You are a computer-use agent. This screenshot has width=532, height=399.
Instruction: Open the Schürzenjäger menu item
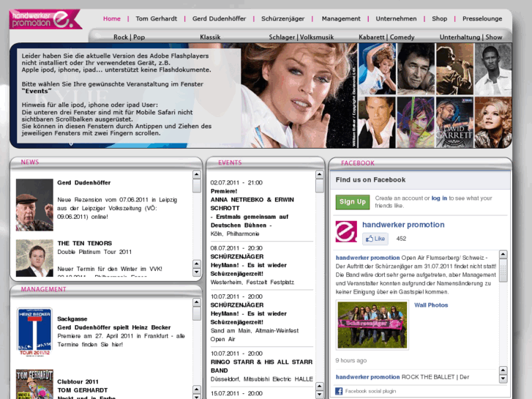pyautogui.click(x=282, y=19)
